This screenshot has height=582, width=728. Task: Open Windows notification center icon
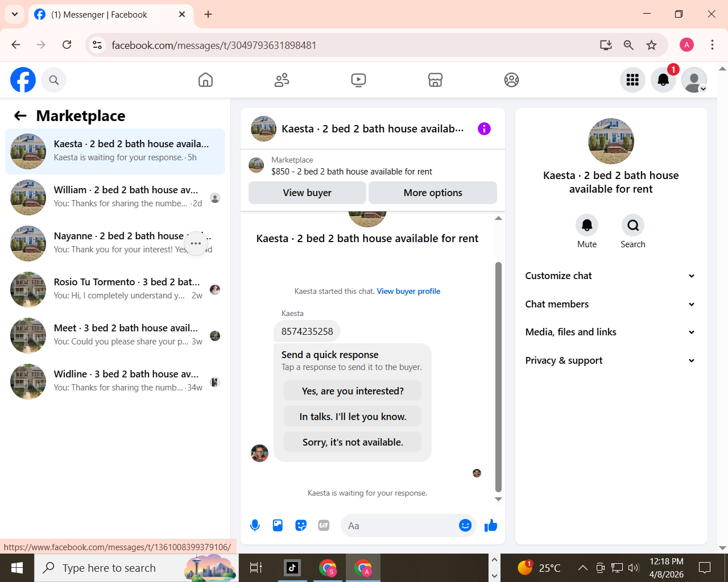(x=705, y=567)
